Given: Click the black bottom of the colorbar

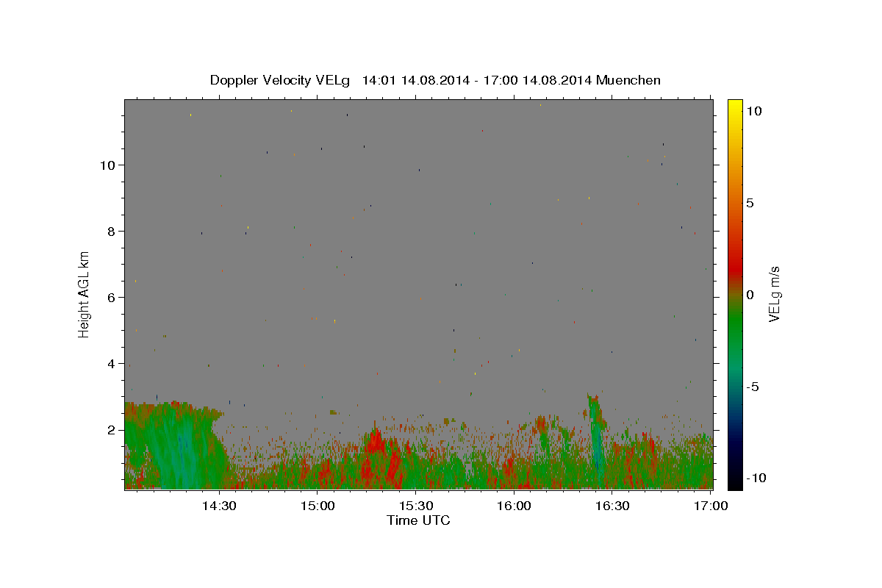Looking at the screenshot, I should [735, 481].
